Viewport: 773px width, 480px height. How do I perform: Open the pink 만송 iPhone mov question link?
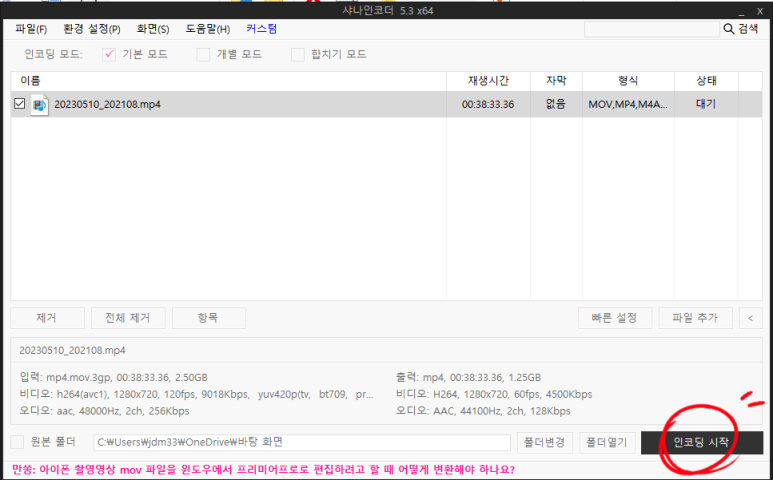click(x=263, y=469)
